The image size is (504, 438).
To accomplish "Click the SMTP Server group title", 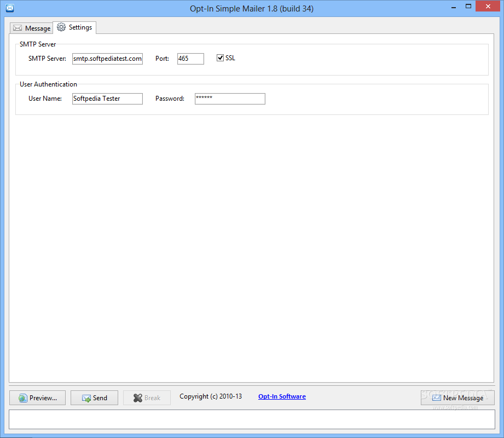I will (x=38, y=44).
